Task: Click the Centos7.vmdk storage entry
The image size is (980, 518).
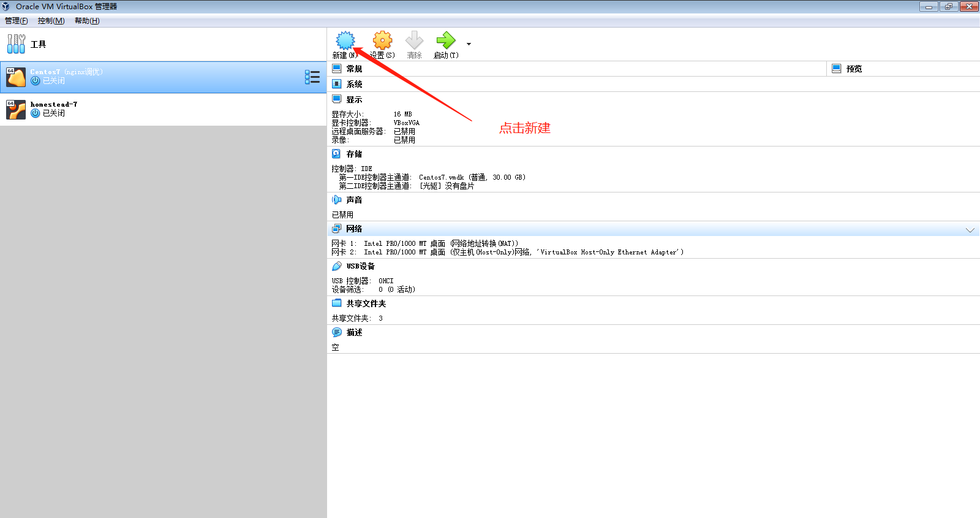Action: 472,177
